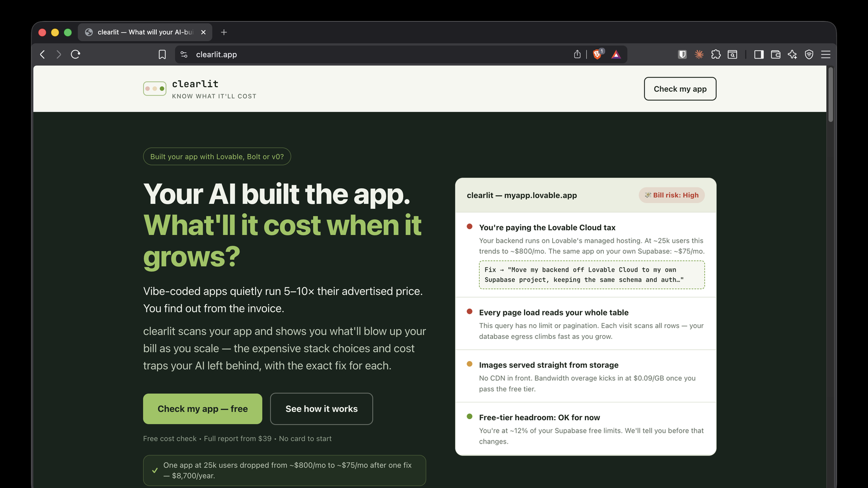Select the clearlit tab
The width and height of the screenshot is (868, 488).
point(145,33)
